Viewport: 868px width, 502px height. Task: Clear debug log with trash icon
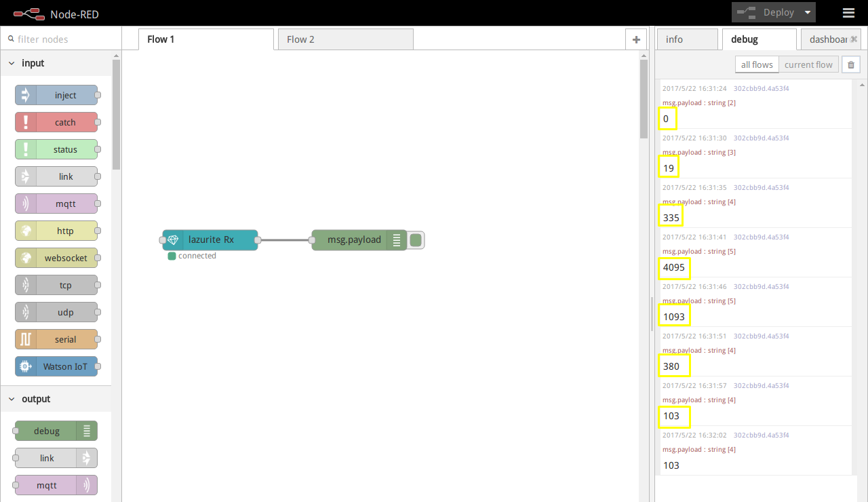coord(850,64)
